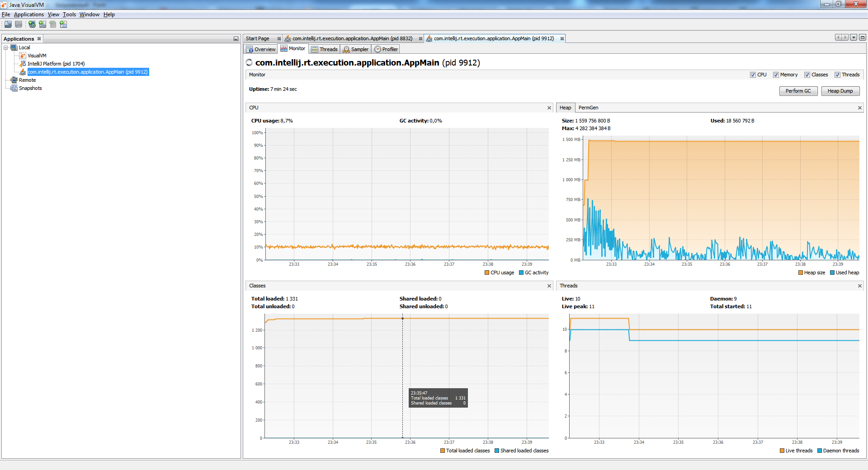The width and height of the screenshot is (868, 470).
Task: Click the Remote hosts icon in tree
Action: 14,80
